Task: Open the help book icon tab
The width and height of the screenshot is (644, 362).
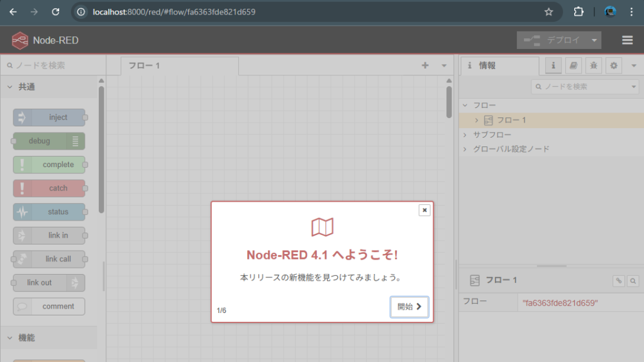Action: pyautogui.click(x=573, y=65)
